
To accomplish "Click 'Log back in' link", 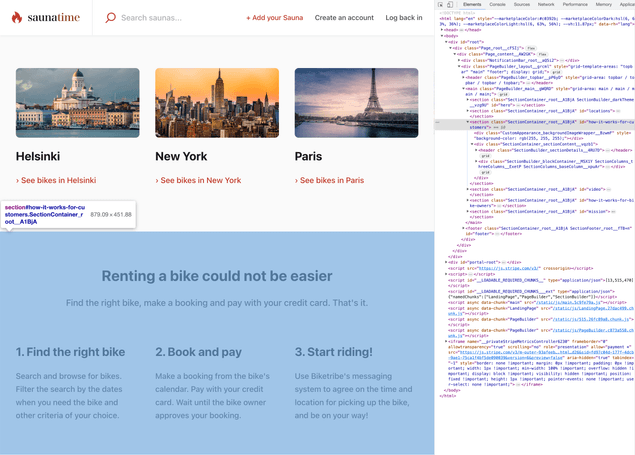I will tap(404, 18).
